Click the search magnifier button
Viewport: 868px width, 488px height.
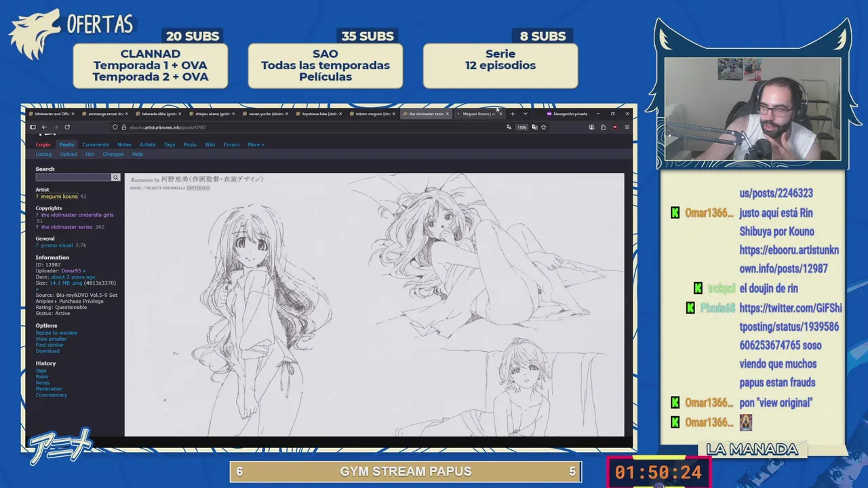115,177
